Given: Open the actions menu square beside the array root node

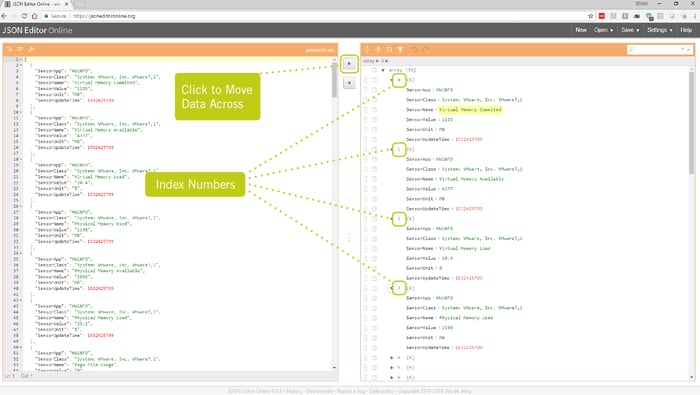Looking at the screenshot, I should [374, 70].
